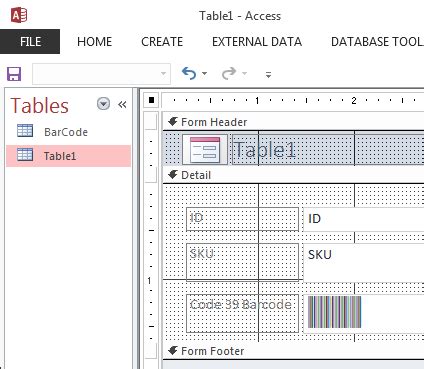Click the Form Footer section arrow icon
This screenshot has width=424, height=369.
(x=173, y=350)
